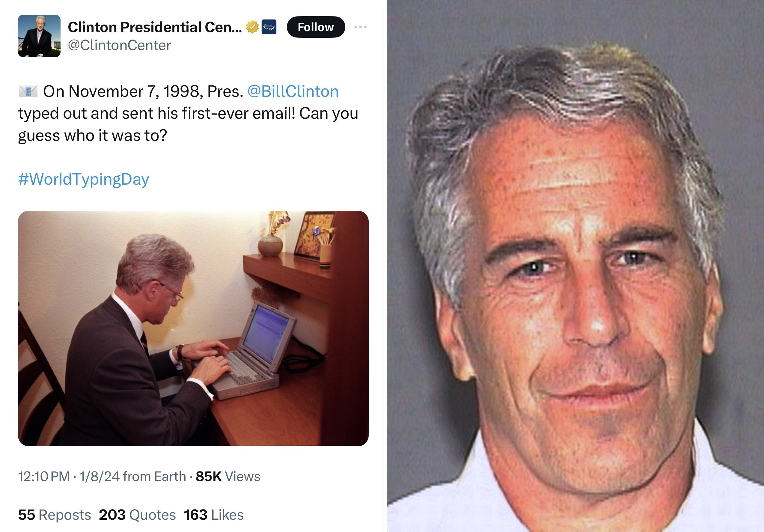Click the 1/8/24 date in the timestamp
The width and height of the screenshot is (764, 532).
(99, 477)
